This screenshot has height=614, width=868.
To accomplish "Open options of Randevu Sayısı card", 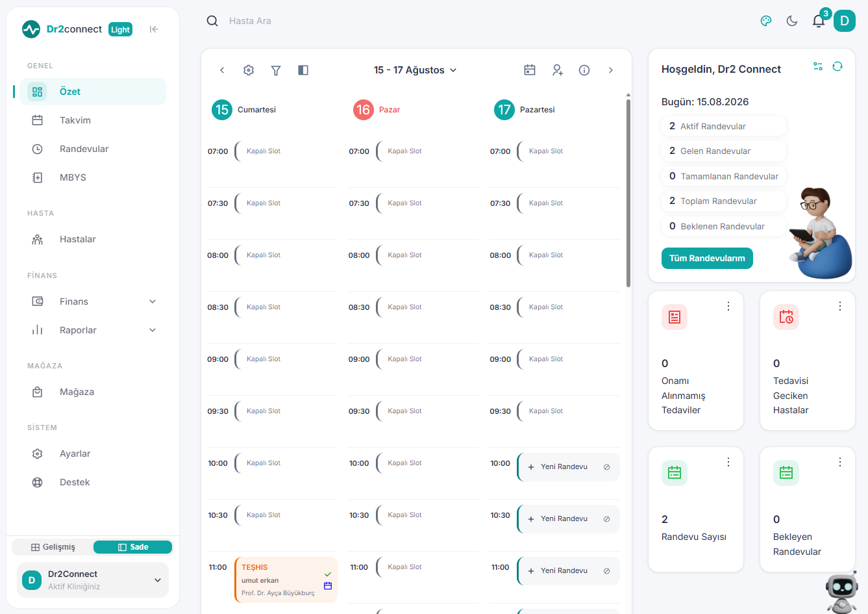I will [728, 462].
